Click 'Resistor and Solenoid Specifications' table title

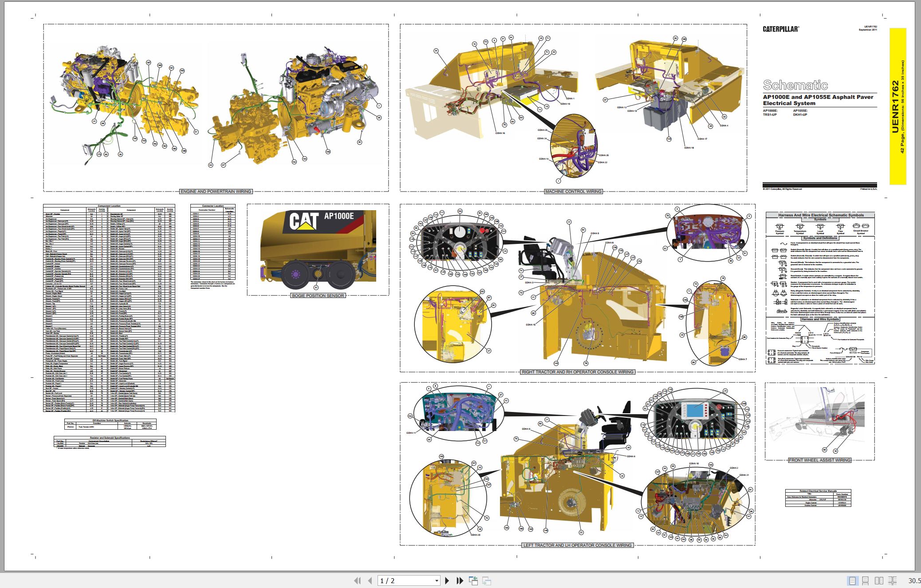[x=110, y=438]
